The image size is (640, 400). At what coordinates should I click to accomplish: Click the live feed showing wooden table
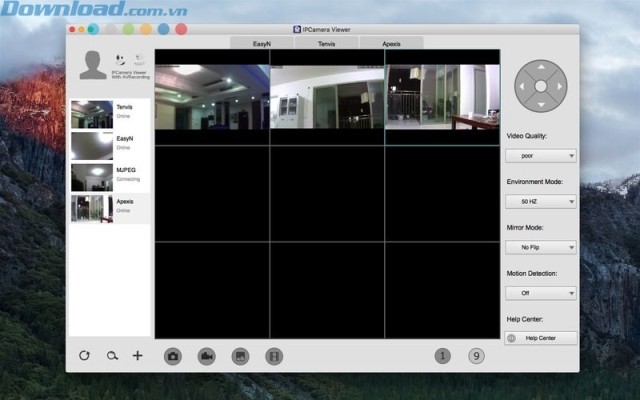[x=442, y=97]
